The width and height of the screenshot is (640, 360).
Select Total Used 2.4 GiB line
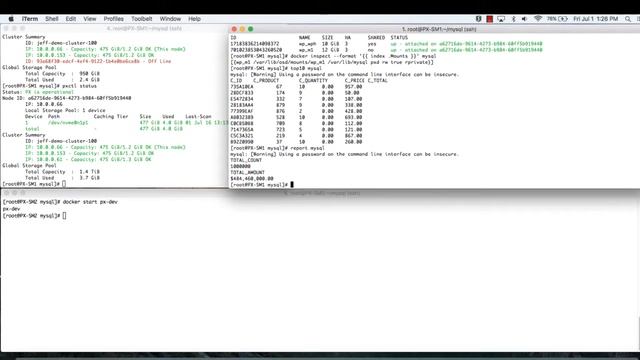(62, 80)
